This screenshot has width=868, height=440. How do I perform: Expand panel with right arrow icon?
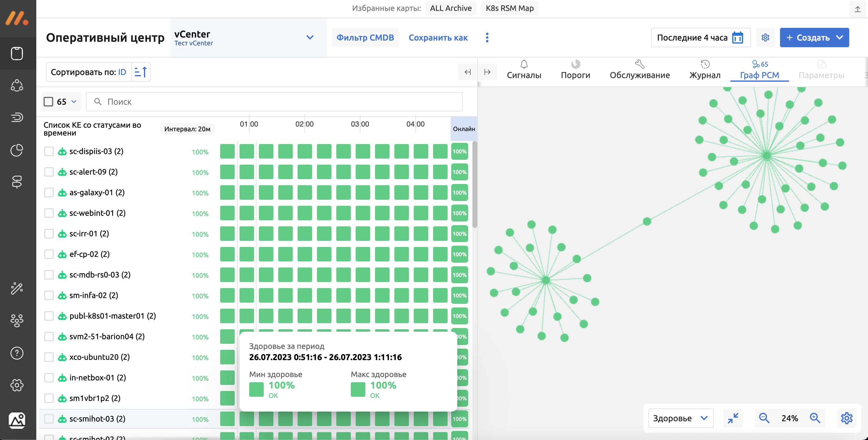pos(487,72)
